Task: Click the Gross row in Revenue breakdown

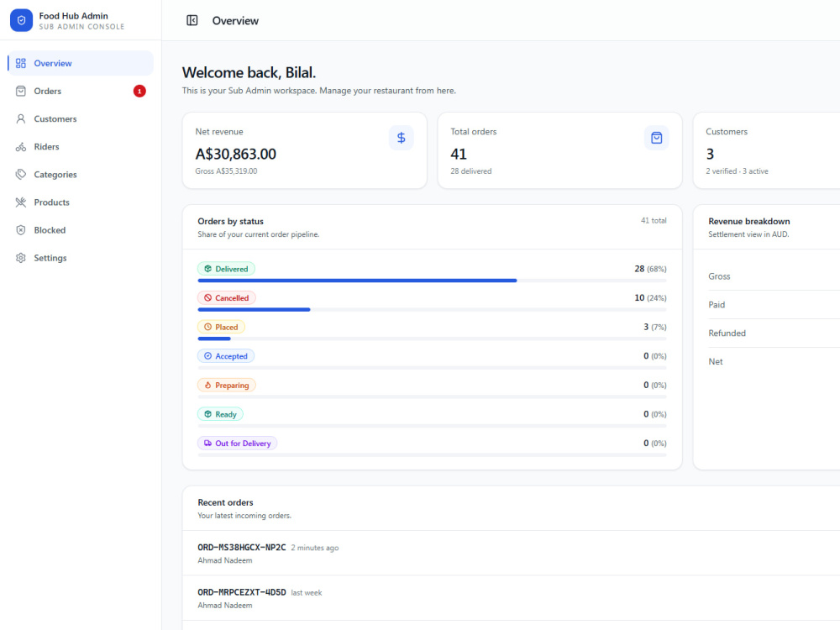Action: point(774,276)
